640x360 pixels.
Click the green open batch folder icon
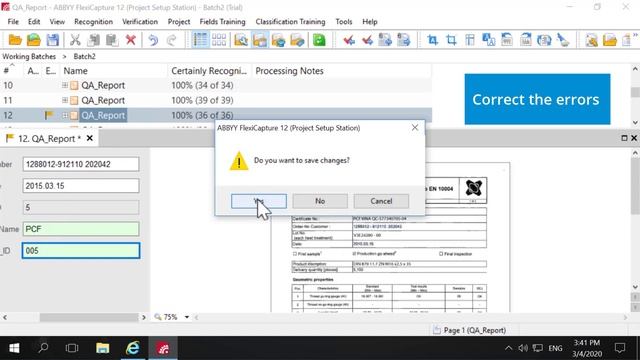tap(33, 40)
